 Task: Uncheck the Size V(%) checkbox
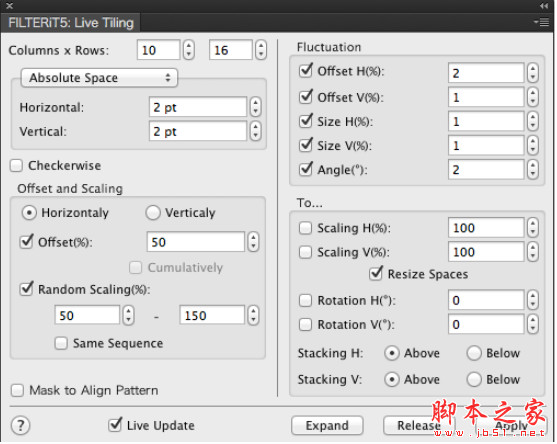[306, 145]
